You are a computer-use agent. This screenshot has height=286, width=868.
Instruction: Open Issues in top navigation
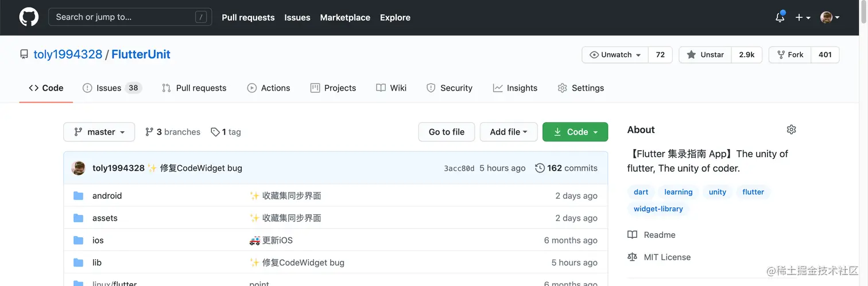click(x=297, y=18)
